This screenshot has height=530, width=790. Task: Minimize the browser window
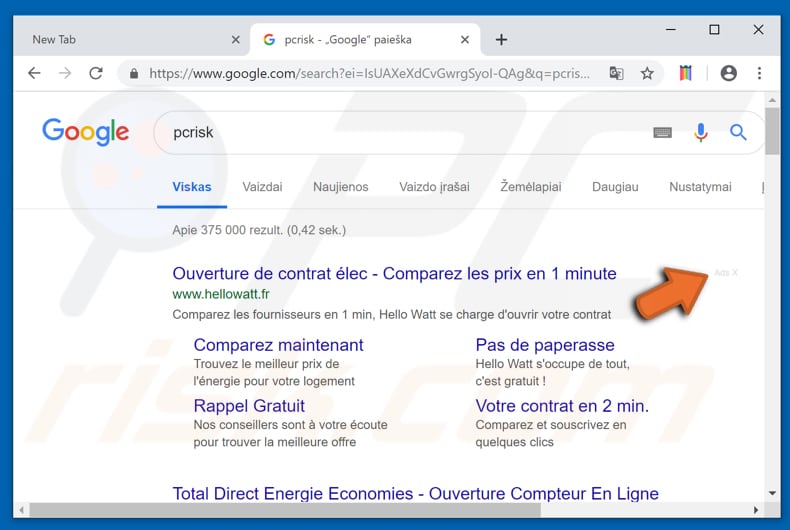pos(671,30)
